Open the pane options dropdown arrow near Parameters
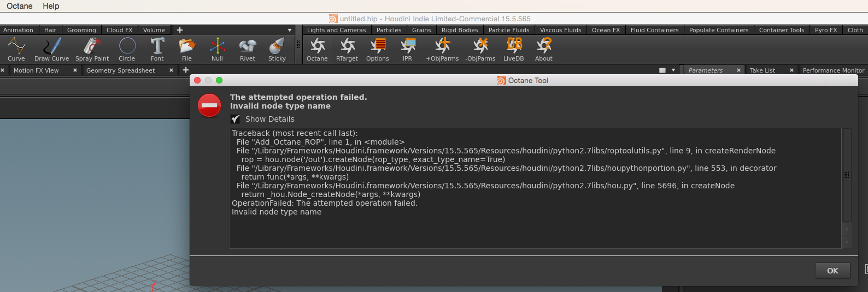868x292 pixels. (673, 70)
